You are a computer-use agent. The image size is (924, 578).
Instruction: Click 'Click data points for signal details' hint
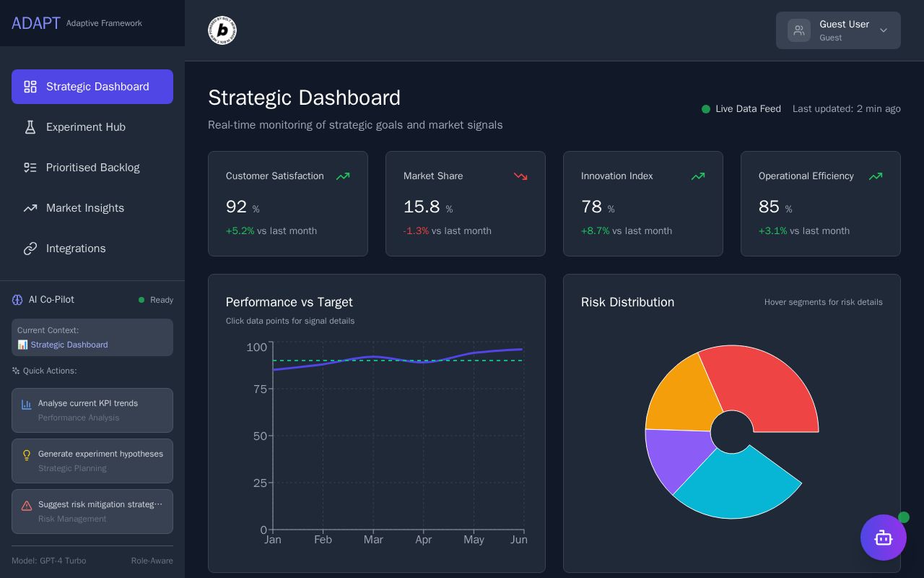[x=290, y=321]
